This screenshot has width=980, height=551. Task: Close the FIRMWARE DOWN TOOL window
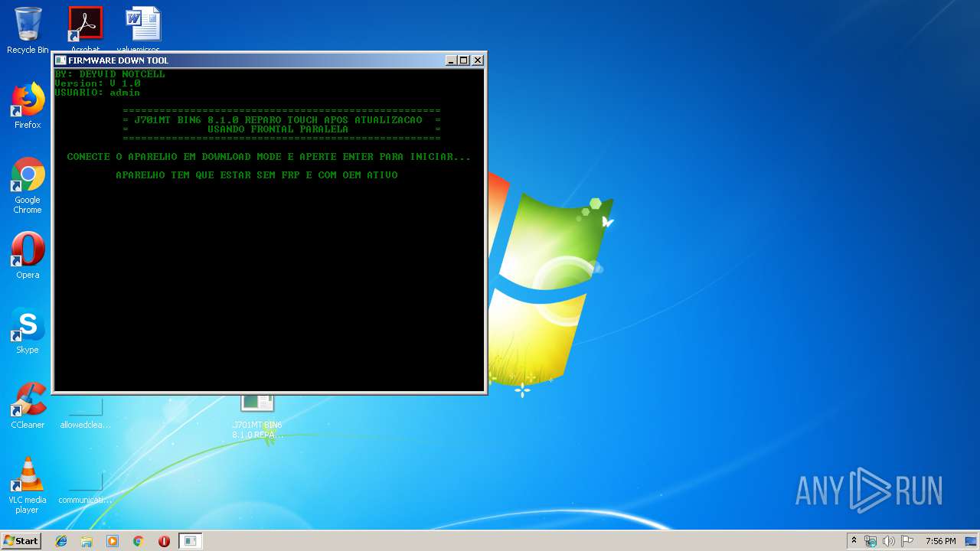point(478,60)
